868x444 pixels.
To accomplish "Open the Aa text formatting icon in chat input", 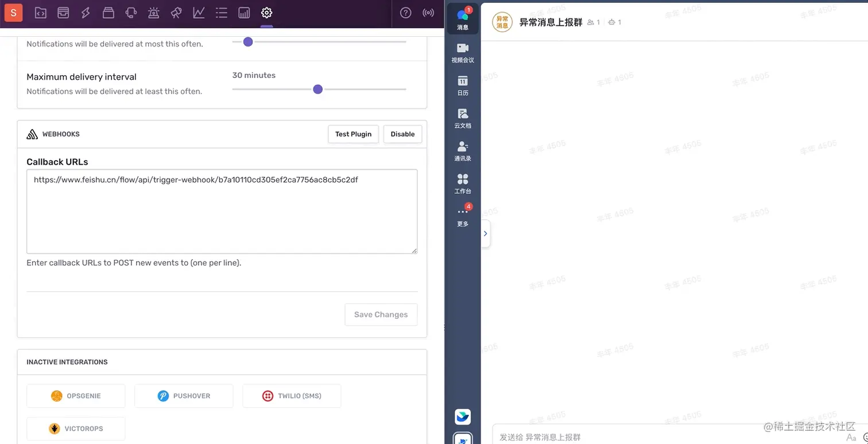I will click(x=851, y=437).
